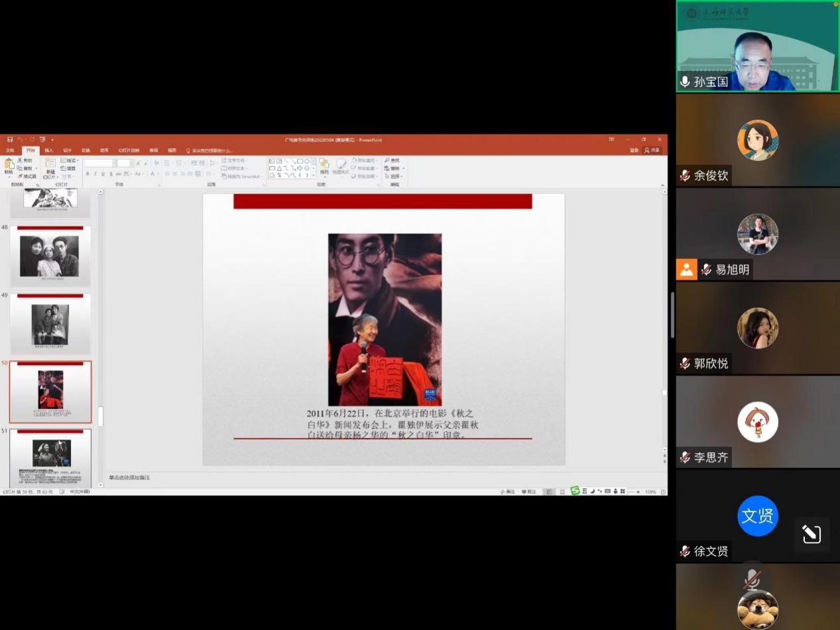Click the floating annotation pen icon
840x630 pixels.
coord(811,534)
